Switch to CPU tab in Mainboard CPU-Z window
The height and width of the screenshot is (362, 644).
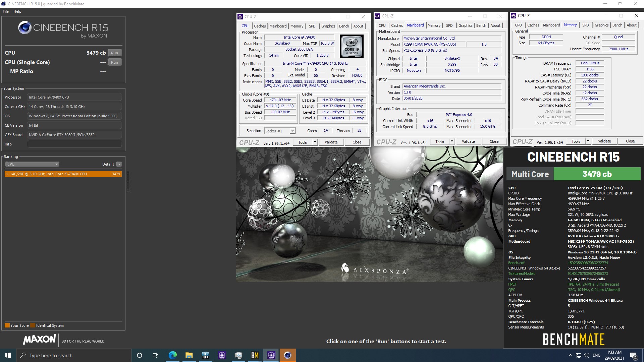(x=382, y=25)
